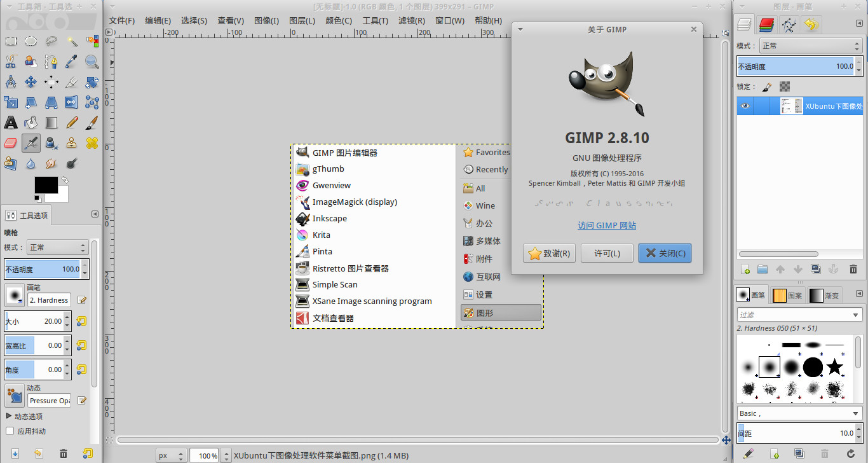Select the Scissors Select tool
This screenshot has height=463, width=868.
click(x=11, y=62)
